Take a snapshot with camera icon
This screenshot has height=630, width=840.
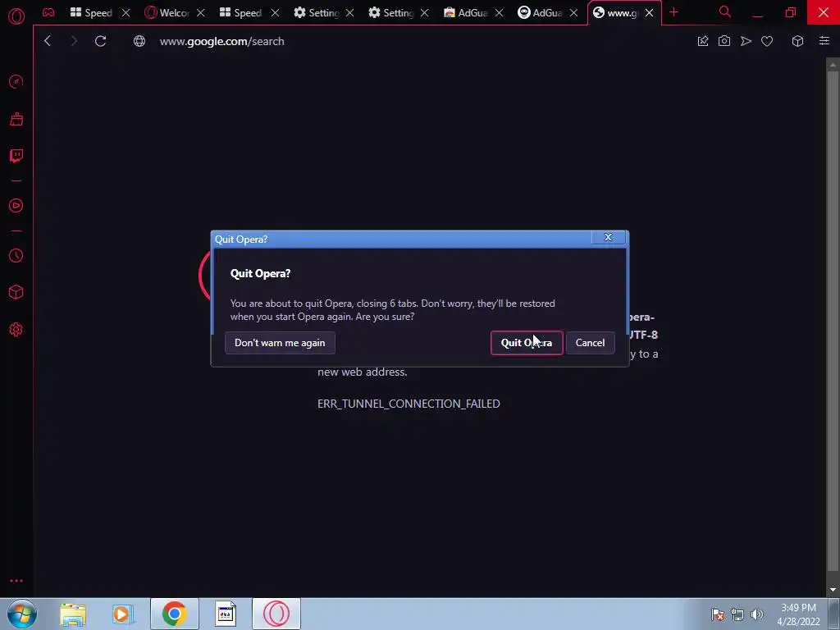pyautogui.click(x=724, y=41)
